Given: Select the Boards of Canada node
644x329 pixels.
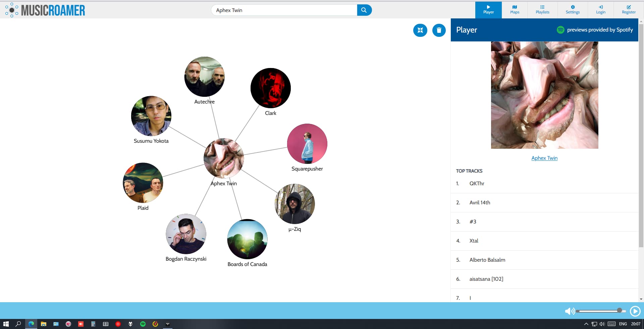Looking at the screenshot, I should (x=247, y=239).
